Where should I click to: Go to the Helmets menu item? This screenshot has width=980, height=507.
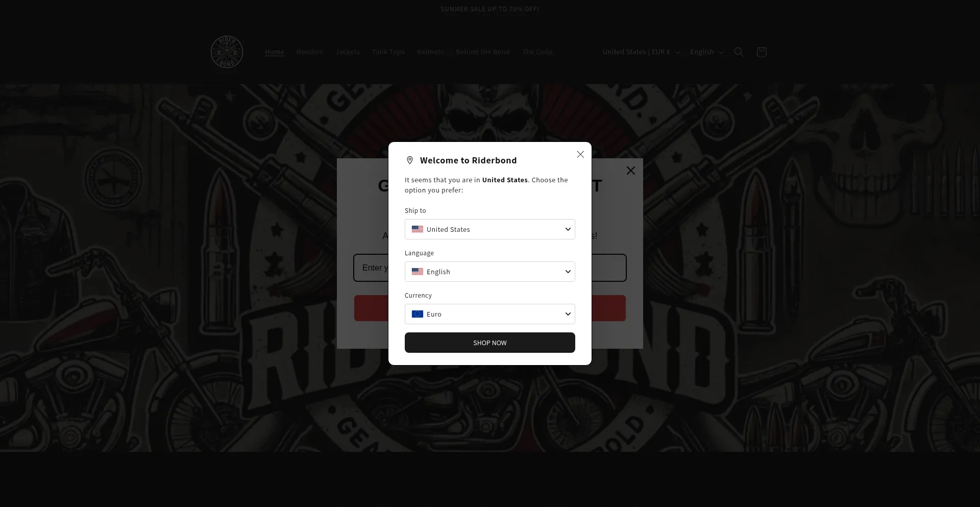(430, 52)
